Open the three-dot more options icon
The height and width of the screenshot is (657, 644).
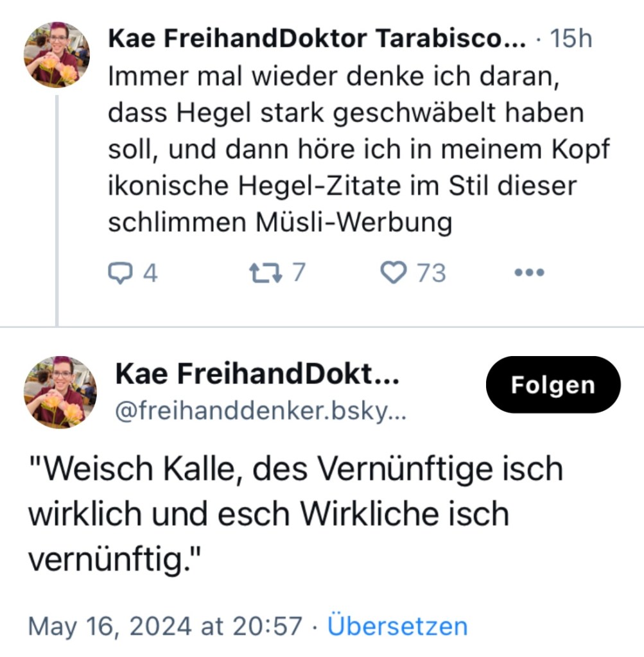(x=528, y=272)
